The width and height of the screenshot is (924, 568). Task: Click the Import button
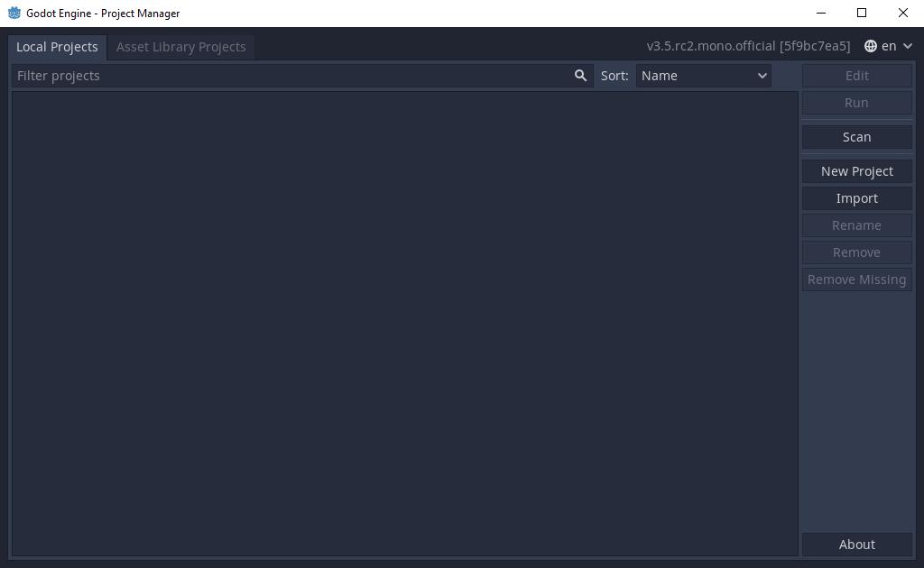point(856,197)
